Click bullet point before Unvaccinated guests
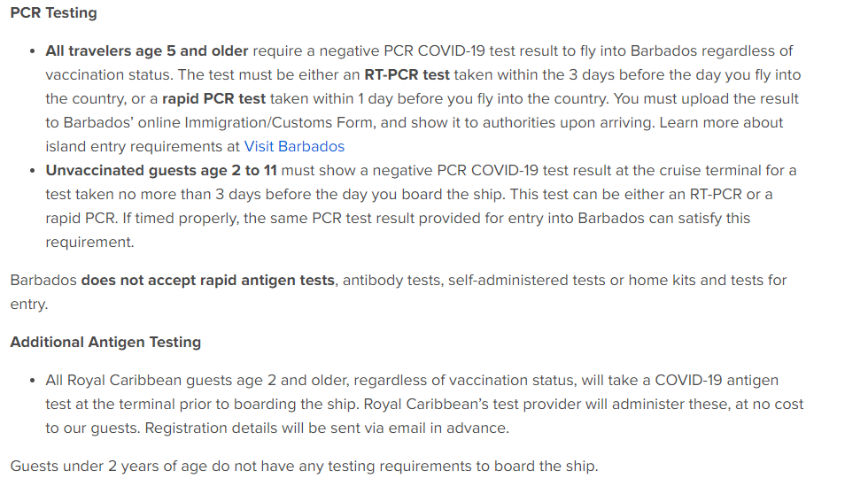 point(33,171)
